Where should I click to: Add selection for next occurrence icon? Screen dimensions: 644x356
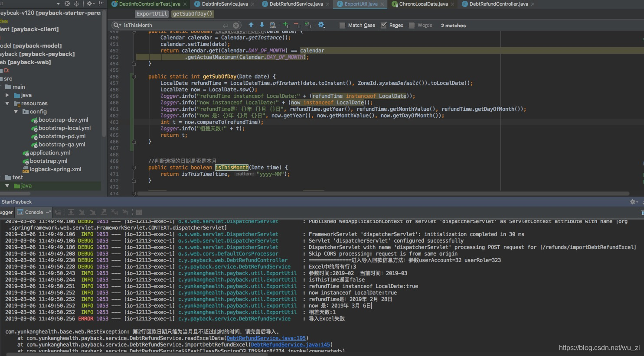point(287,25)
